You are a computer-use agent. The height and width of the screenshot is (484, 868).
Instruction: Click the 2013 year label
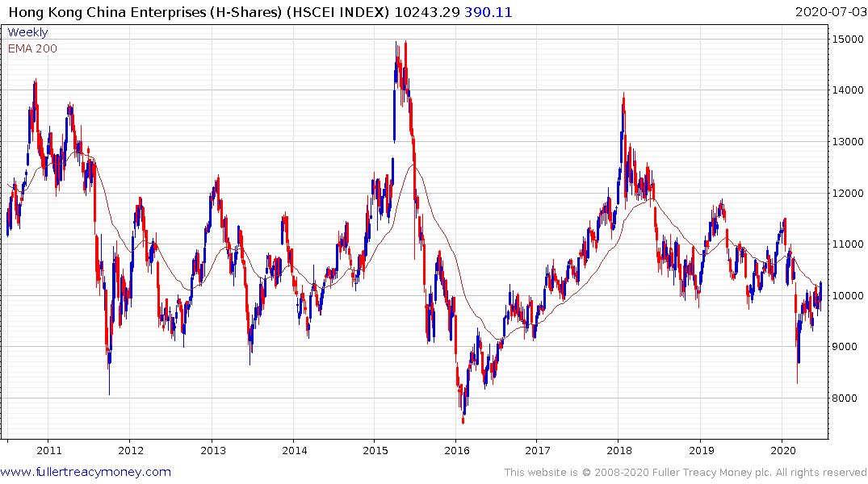pos(213,450)
